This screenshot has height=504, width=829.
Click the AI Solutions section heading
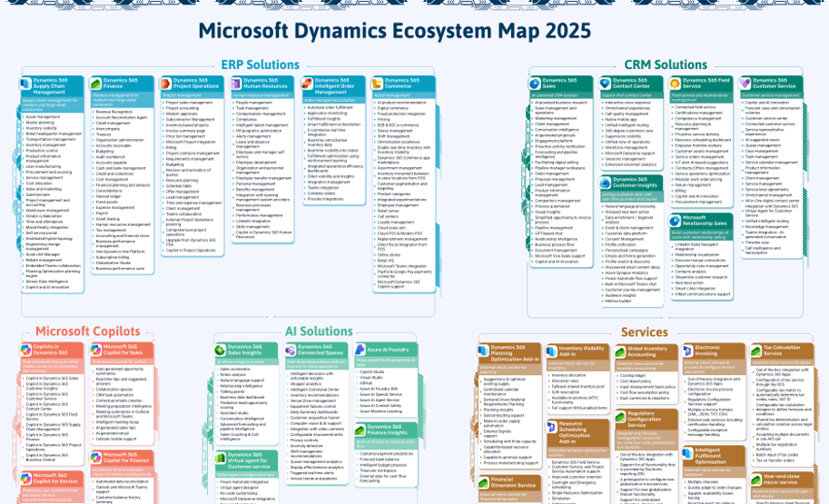point(319,331)
